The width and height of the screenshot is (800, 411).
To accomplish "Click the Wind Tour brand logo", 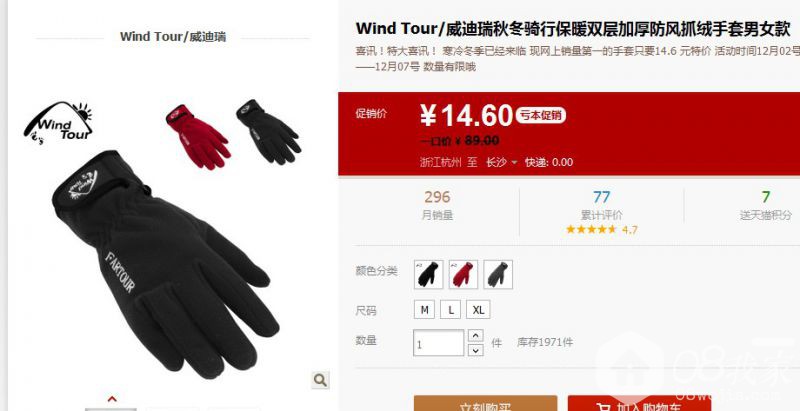I will [58, 122].
